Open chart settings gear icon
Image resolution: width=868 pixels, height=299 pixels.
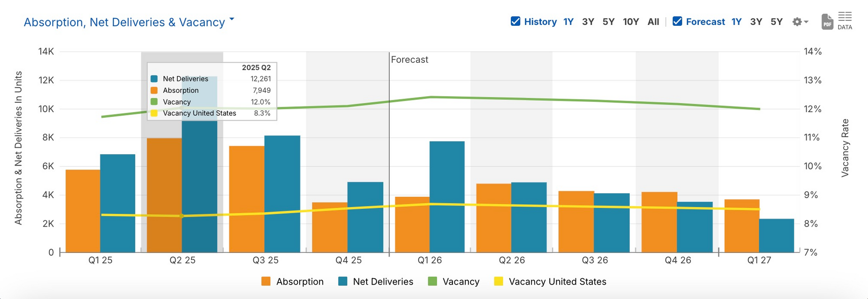[797, 22]
